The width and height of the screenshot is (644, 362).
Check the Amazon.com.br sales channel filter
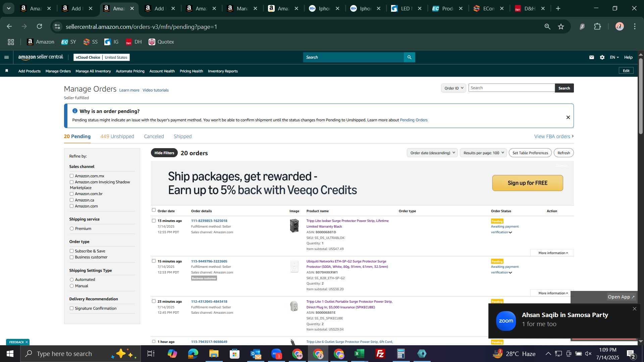click(x=71, y=194)
